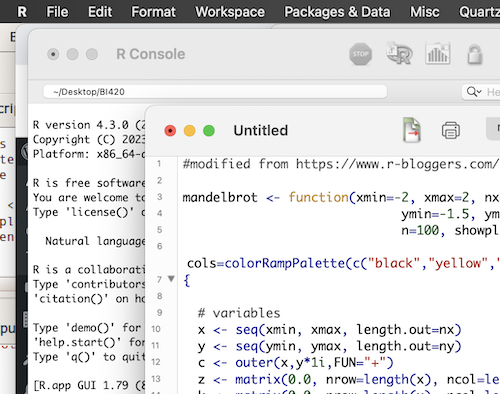Click the source R script icon in R Console
The height and width of the screenshot is (394, 500).
click(x=399, y=53)
